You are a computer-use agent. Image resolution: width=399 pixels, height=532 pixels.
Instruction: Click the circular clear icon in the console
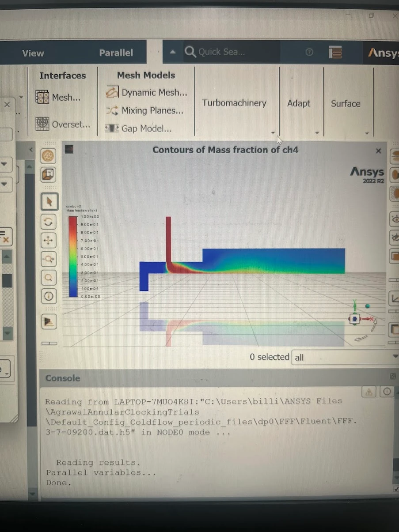coord(387,392)
